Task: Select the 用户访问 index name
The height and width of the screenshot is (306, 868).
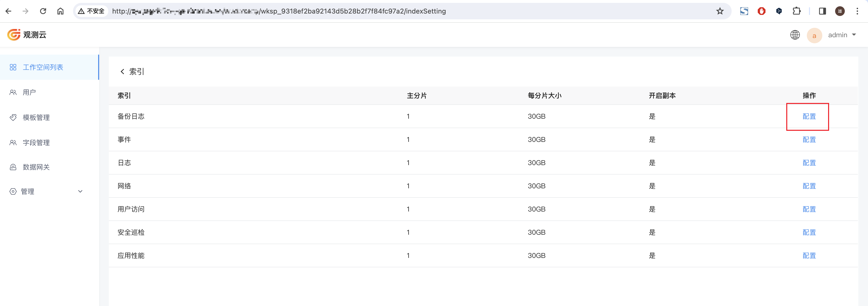Action: click(x=131, y=209)
